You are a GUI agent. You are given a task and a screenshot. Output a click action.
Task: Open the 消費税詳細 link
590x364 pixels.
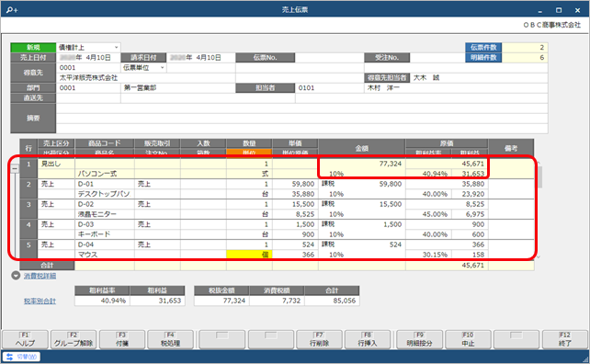point(40,276)
